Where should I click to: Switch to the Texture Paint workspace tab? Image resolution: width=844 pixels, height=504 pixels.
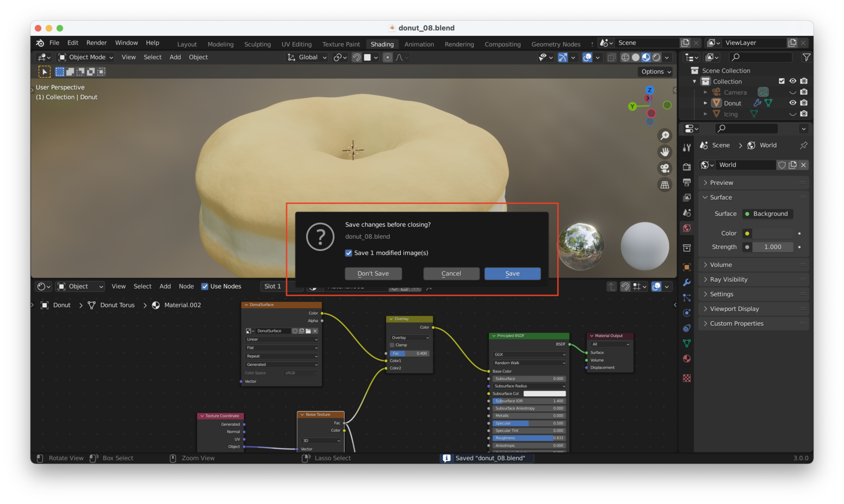tap(341, 44)
